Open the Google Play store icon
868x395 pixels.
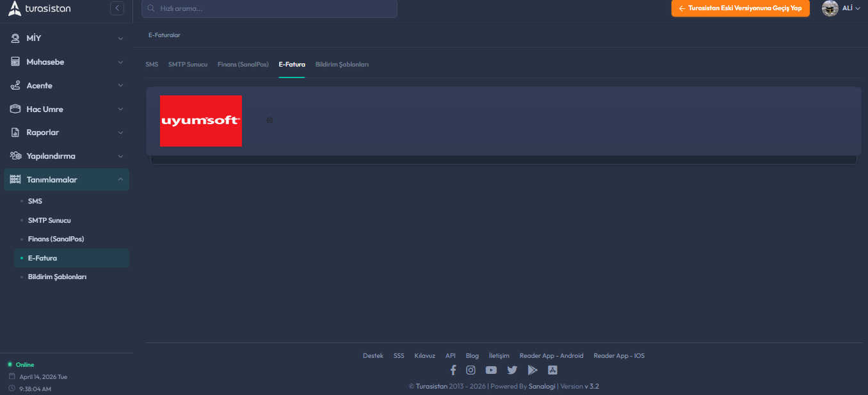[532, 370]
